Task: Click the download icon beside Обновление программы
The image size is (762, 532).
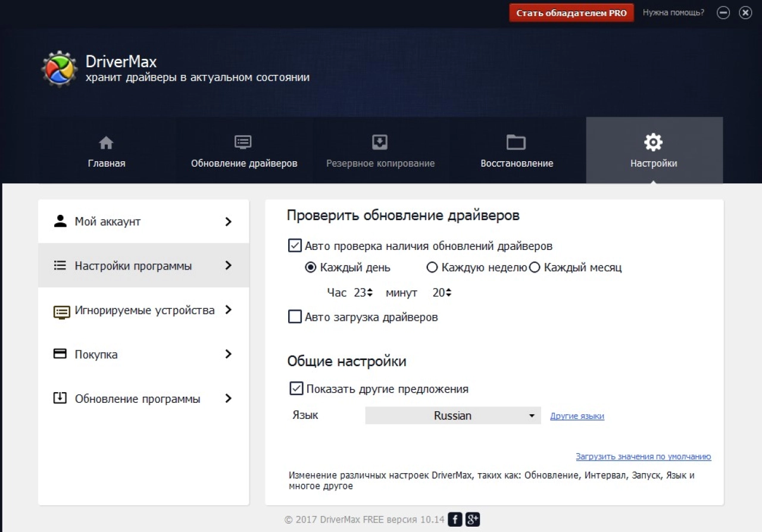Action: (60, 398)
